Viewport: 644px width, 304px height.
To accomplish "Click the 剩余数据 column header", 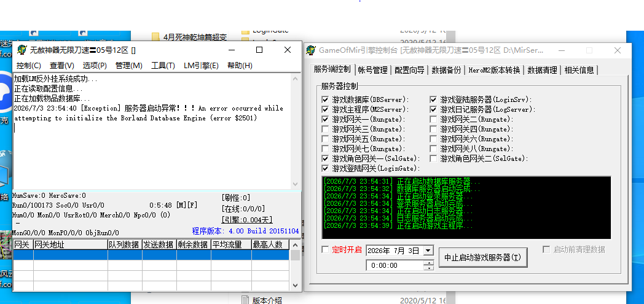I will [x=194, y=245].
